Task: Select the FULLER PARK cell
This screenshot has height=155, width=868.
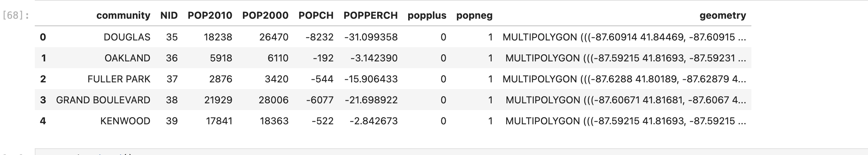Action: coord(119,79)
